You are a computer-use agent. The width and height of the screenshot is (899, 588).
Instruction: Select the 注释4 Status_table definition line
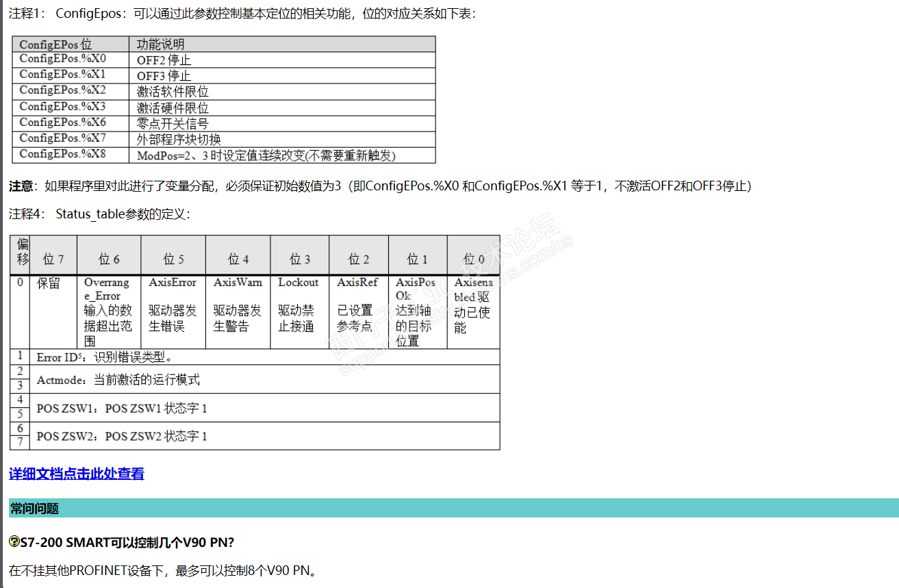point(99,214)
